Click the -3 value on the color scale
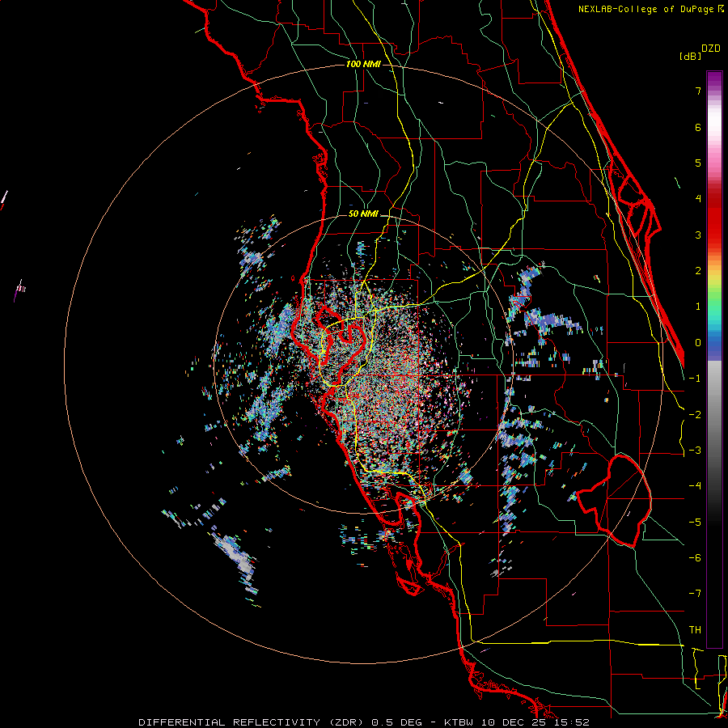Screen dimensions: 728x728 [x=695, y=451]
